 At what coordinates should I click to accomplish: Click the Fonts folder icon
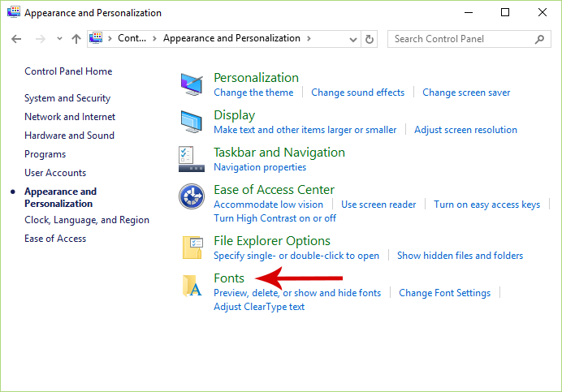192,286
